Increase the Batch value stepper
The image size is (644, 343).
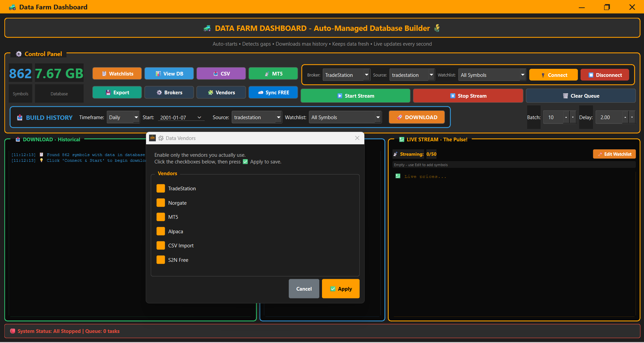coord(566,117)
